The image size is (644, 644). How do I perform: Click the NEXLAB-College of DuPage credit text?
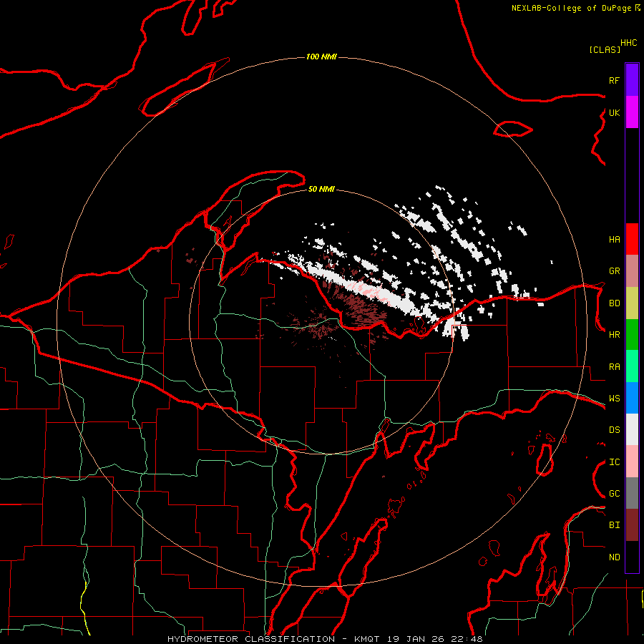point(572,8)
